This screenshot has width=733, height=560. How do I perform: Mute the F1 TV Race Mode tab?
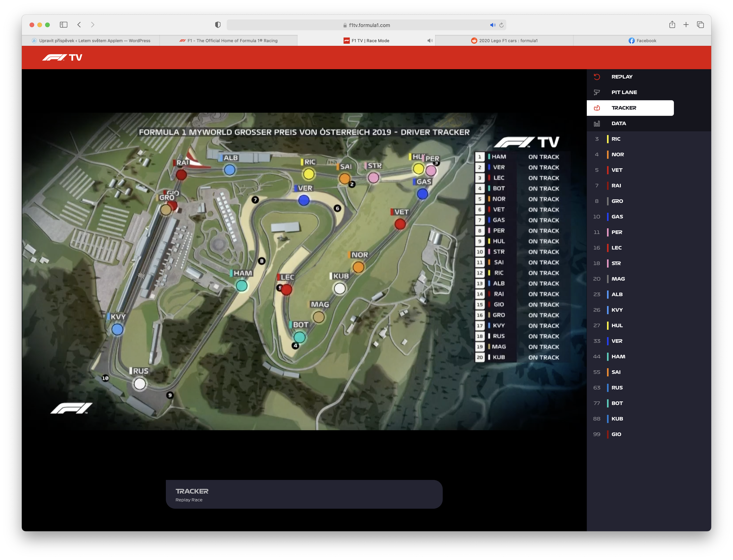click(x=430, y=41)
